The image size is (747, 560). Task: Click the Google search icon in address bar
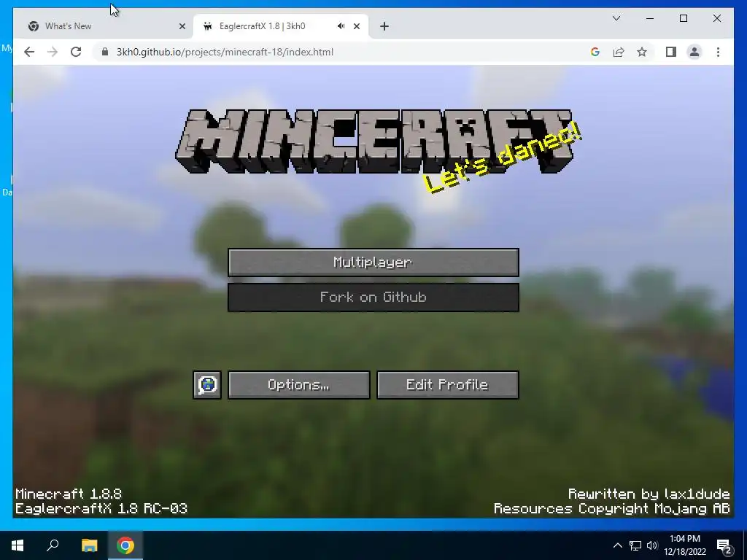pos(595,52)
